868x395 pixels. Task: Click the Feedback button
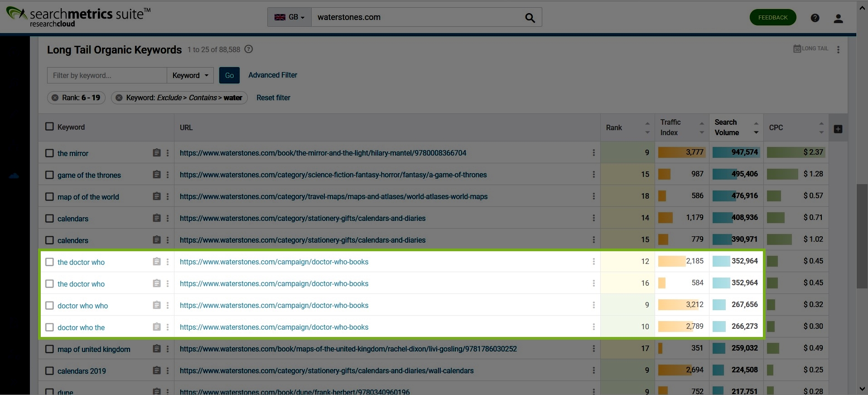pyautogui.click(x=773, y=18)
